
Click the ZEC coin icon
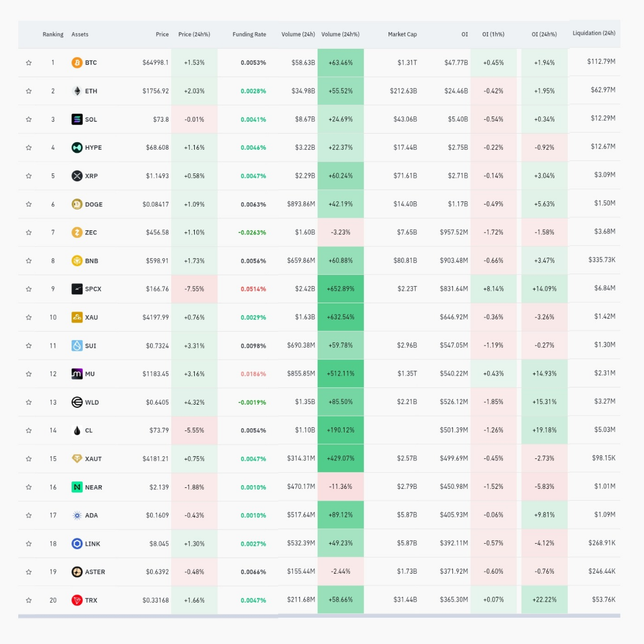pyautogui.click(x=77, y=232)
